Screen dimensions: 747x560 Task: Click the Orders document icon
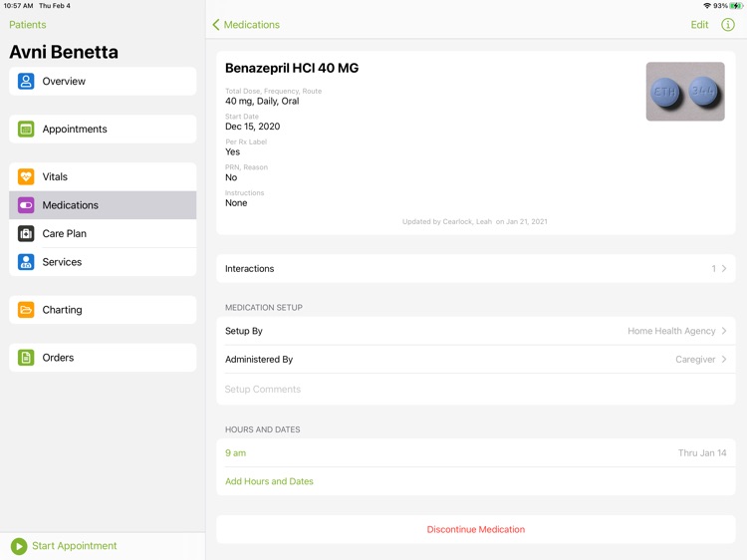pyautogui.click(x=26, y=358)
